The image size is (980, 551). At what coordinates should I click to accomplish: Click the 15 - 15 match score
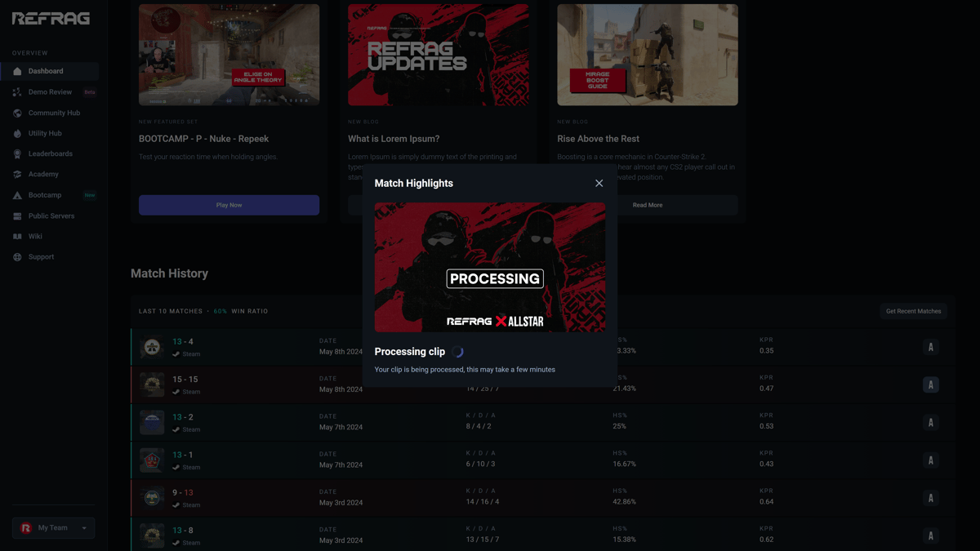point(185,380)
